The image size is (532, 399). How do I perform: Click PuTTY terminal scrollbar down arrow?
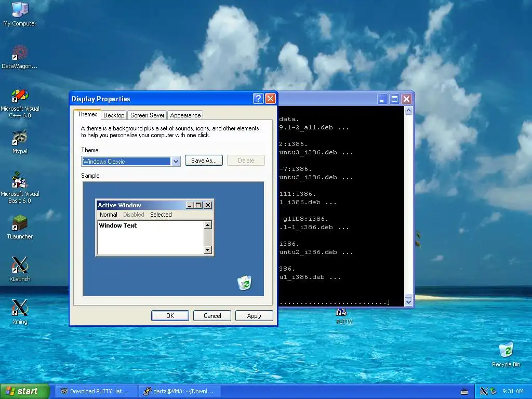(408, 302)
